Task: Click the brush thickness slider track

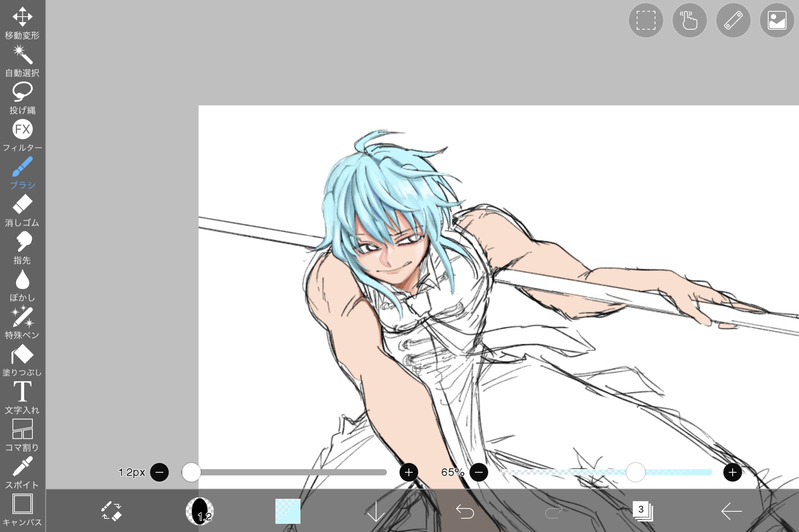Action: click(284, 472)
